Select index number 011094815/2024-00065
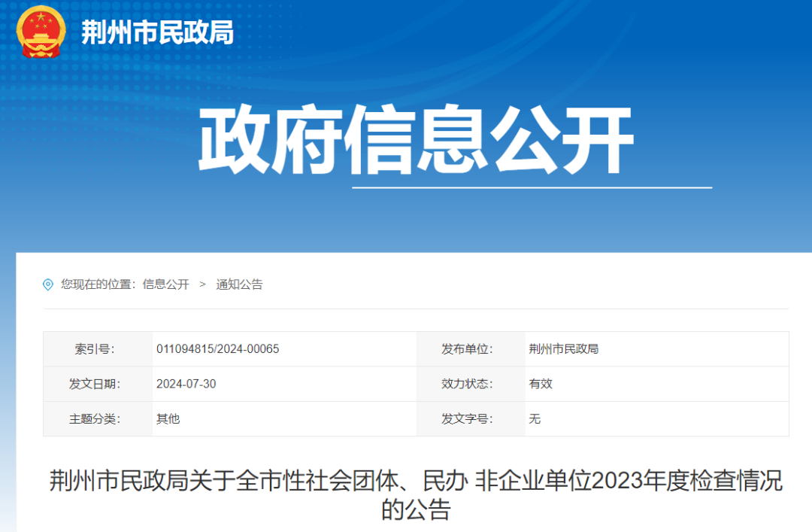This screenshot has height=532, width=812. 217,349
